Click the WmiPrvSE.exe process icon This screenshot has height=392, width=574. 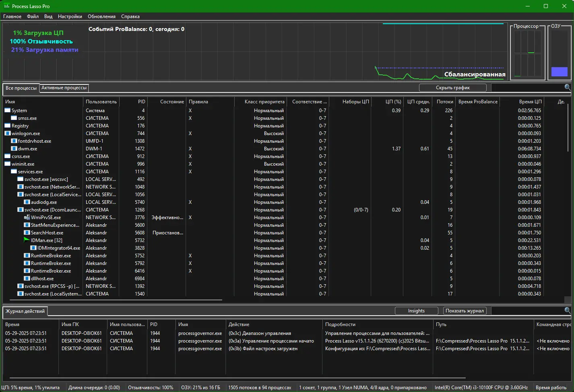click(27, 217)
